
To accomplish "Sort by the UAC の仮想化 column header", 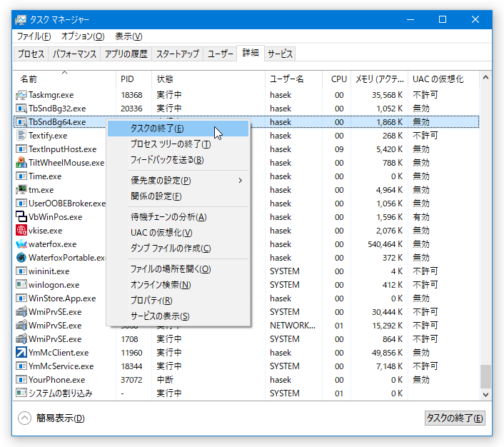I will pyautogui.click(x=443, y=79).
